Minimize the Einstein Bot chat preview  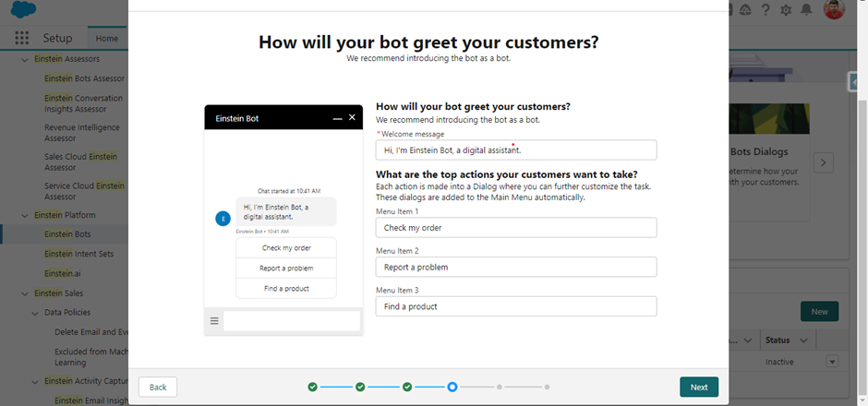[337, 118]
